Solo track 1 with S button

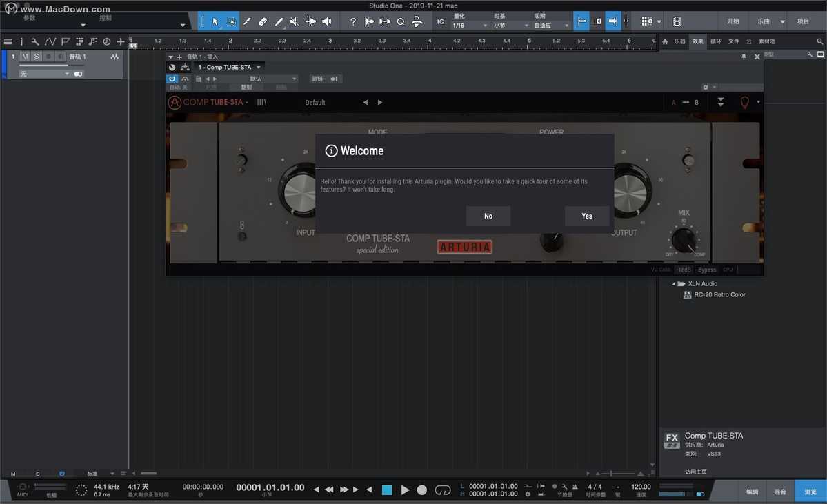(37, 57)
